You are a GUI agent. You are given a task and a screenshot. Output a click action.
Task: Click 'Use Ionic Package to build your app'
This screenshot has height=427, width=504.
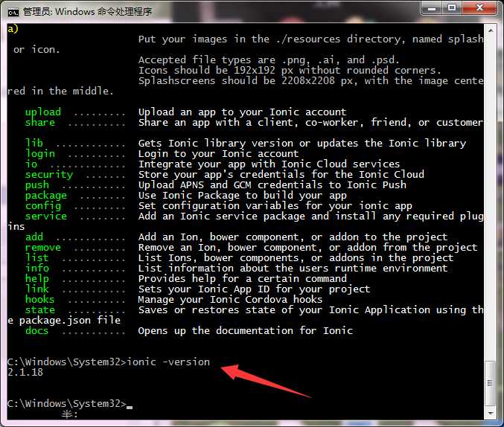click(243, 196)
